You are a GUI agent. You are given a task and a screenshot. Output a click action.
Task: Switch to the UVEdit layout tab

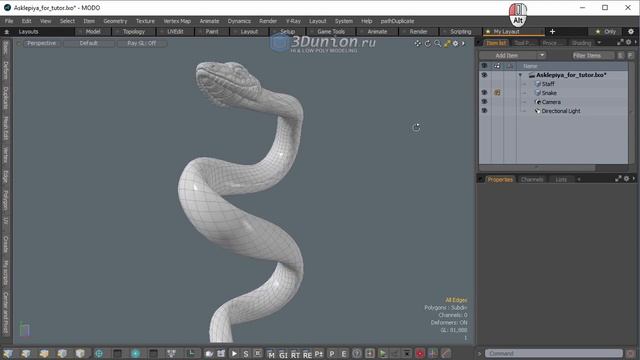pyautogui.click(x=175, y=31)
